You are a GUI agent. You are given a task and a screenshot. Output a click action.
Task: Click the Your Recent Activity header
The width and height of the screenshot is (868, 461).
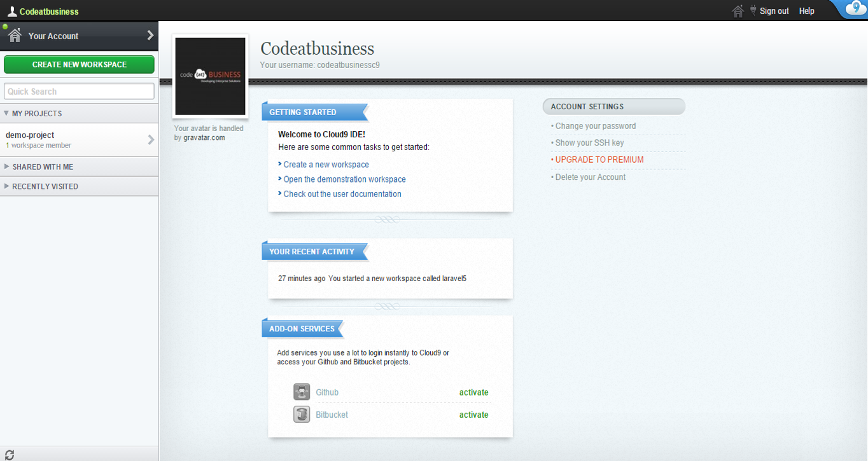click(x=314, y=251)
